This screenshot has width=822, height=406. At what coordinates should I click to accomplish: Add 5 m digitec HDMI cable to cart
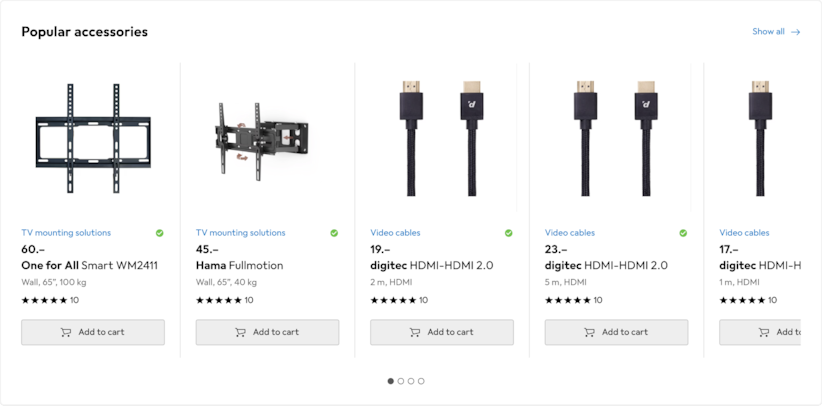point(616,332)
